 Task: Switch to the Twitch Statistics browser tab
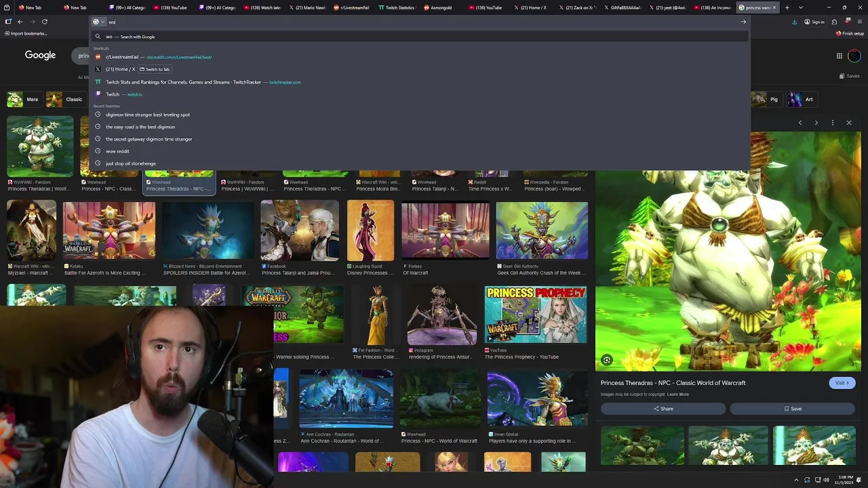398,7
